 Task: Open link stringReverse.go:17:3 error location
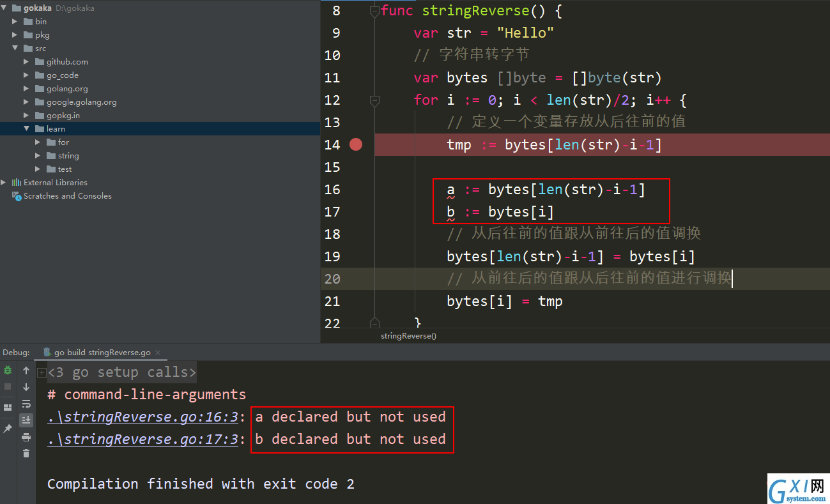pyautogui.click(x=142, y=439)
